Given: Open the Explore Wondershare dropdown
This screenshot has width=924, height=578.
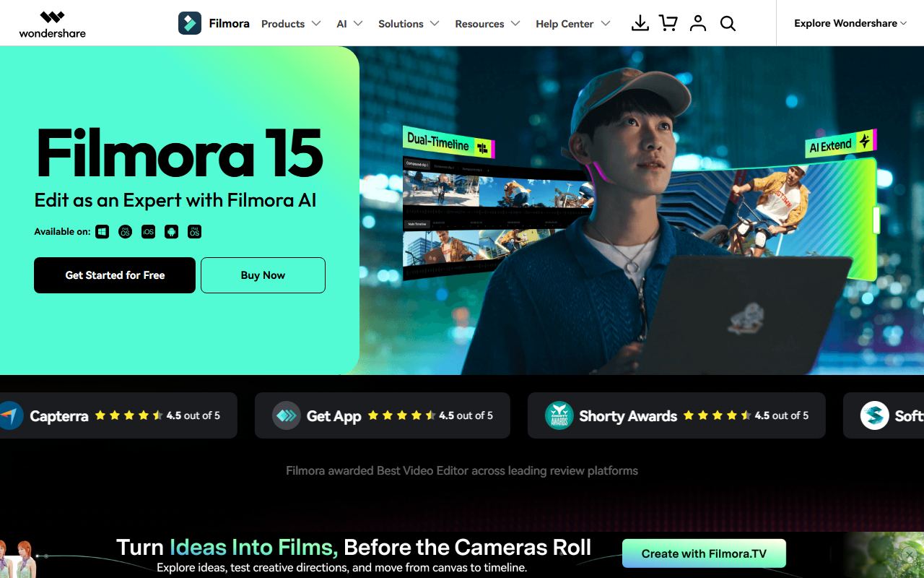Looking at the screenshot, I should click(x=850, y=23).
